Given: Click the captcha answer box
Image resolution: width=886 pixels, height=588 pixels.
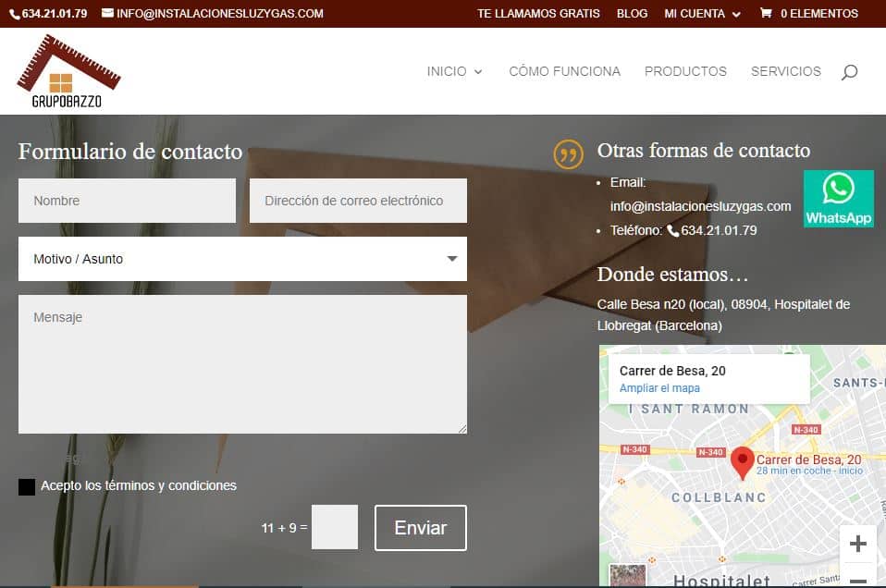Looking at the screenshot, I should 334,528.
